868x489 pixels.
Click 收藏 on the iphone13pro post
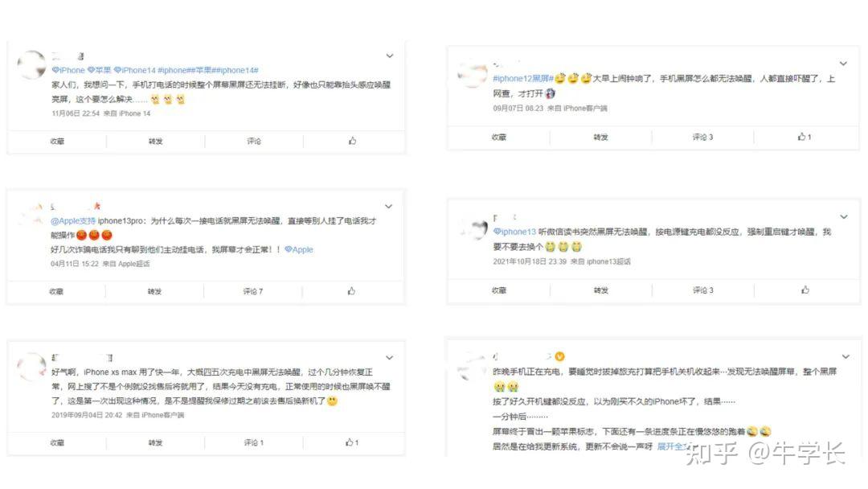click(56, 291)
